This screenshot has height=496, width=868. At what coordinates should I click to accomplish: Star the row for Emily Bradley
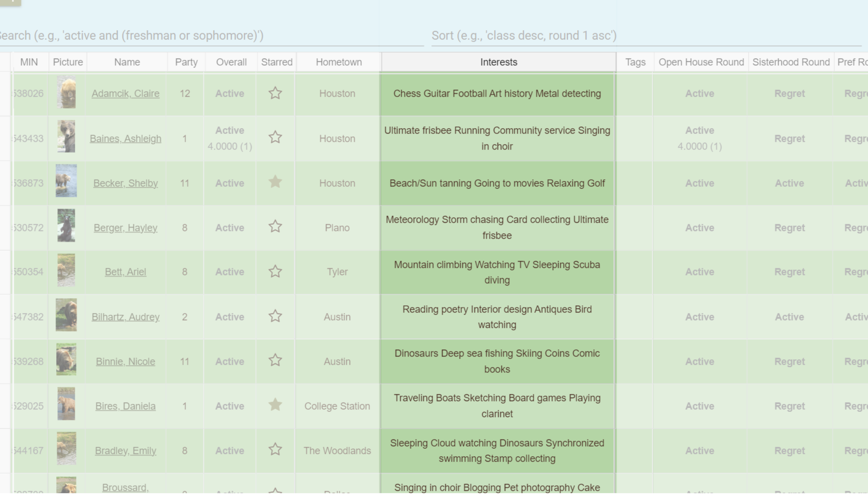pyautogui.click(x=275, y=450)
